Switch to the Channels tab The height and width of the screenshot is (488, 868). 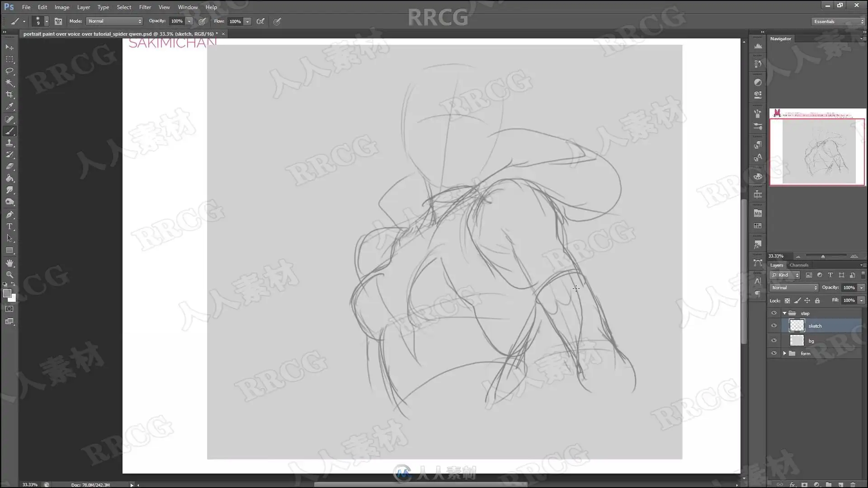(x=799, y=265)
